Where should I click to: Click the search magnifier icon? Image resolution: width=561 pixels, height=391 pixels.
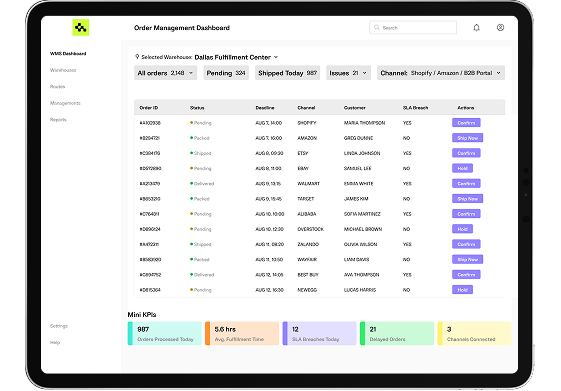(376, 28)
